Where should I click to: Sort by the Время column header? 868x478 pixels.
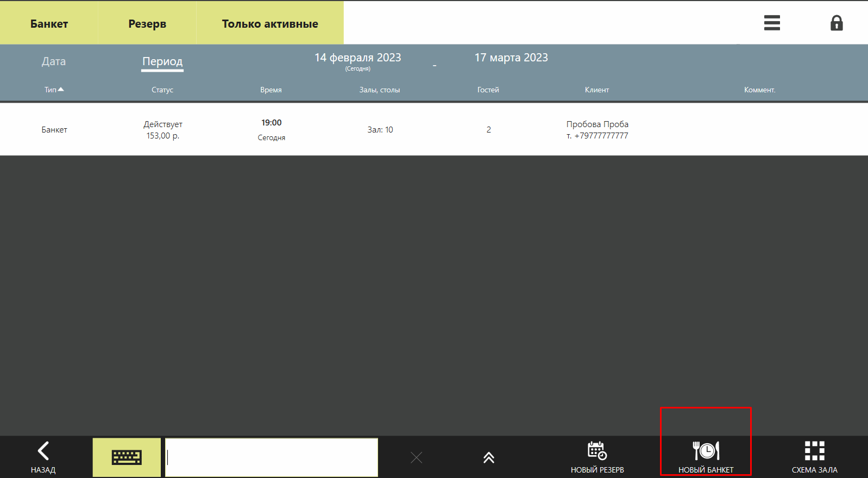click(271, 90)
